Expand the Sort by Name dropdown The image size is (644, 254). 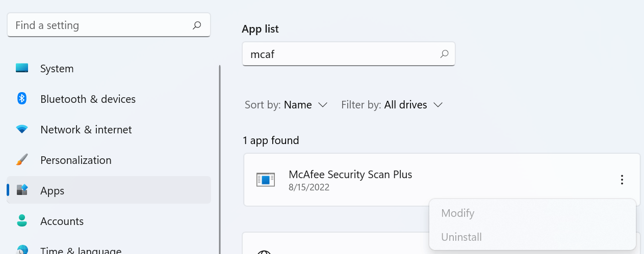pyautogui.click(x=286, y=105)
